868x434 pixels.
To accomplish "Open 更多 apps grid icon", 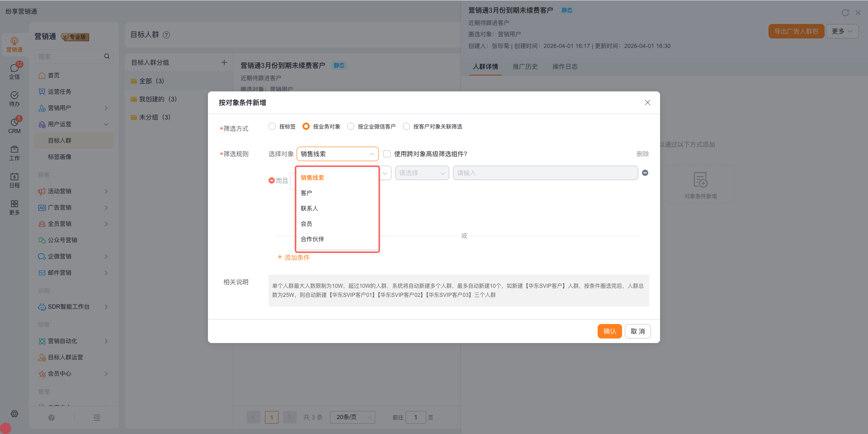I will pos(14,207).
